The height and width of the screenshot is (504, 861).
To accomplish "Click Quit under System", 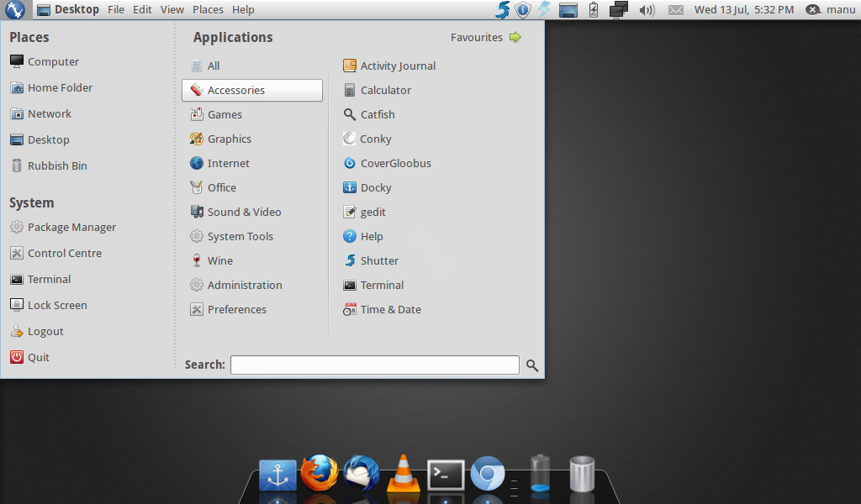I will pos(29,358).
